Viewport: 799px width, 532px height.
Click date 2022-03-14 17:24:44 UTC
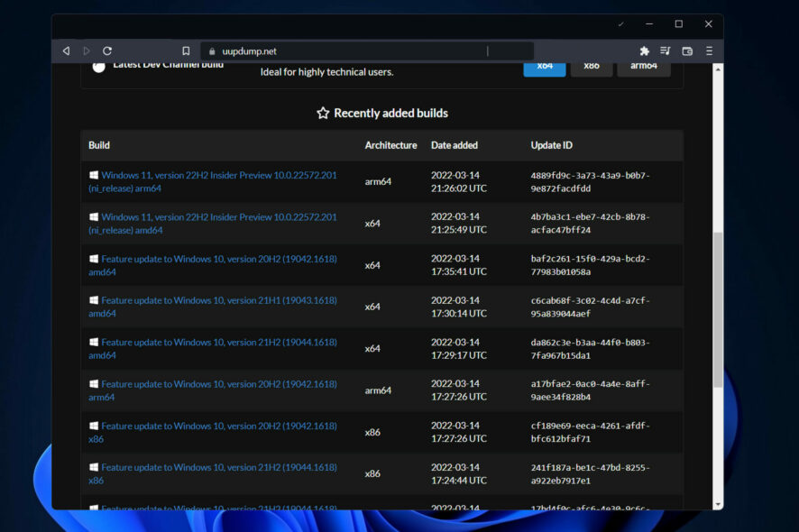pos(459,474)
